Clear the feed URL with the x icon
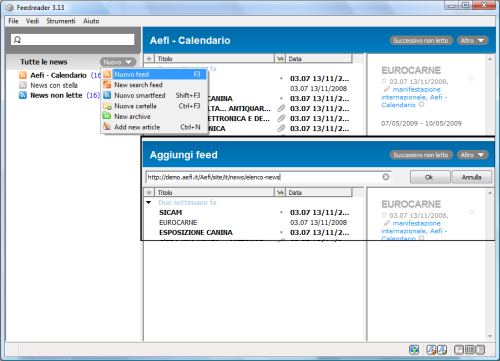500x361 pixels. [386, 177]
